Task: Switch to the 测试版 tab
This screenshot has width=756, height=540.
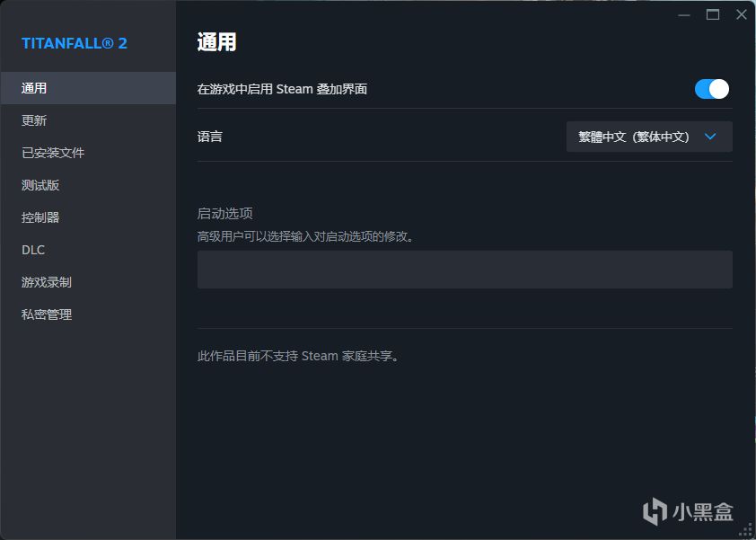Action: 88,185
